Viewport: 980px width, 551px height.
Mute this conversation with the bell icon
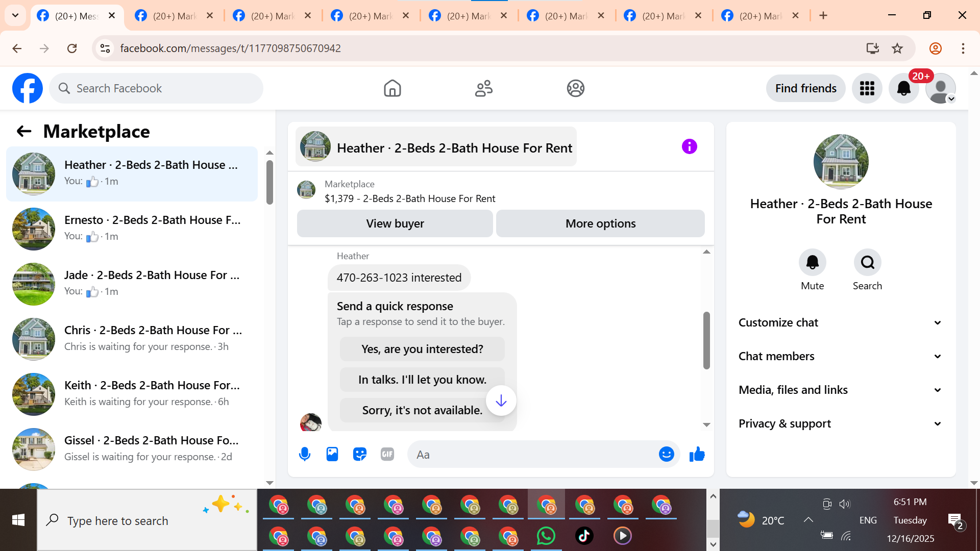pyautogui.click(x=812, y=262)
